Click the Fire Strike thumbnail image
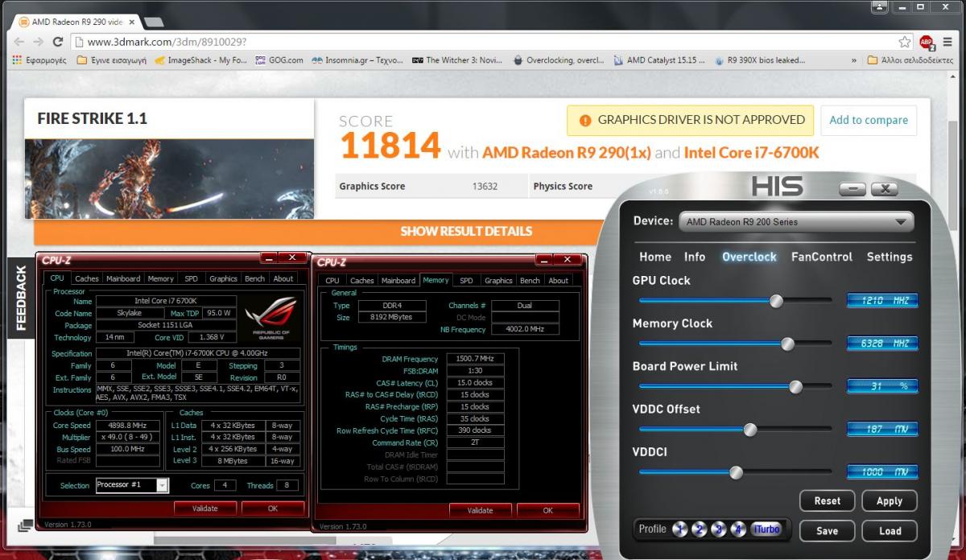 (169, 179)
